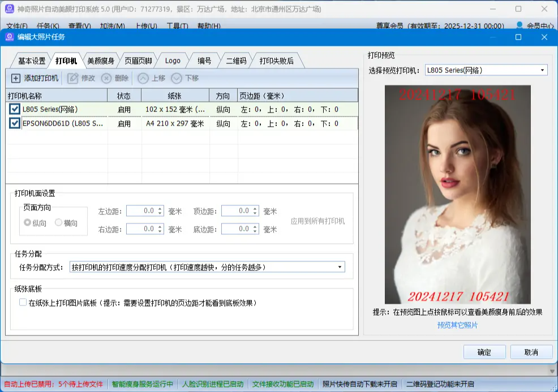Open the 工具(T) menu

[177, 26]
